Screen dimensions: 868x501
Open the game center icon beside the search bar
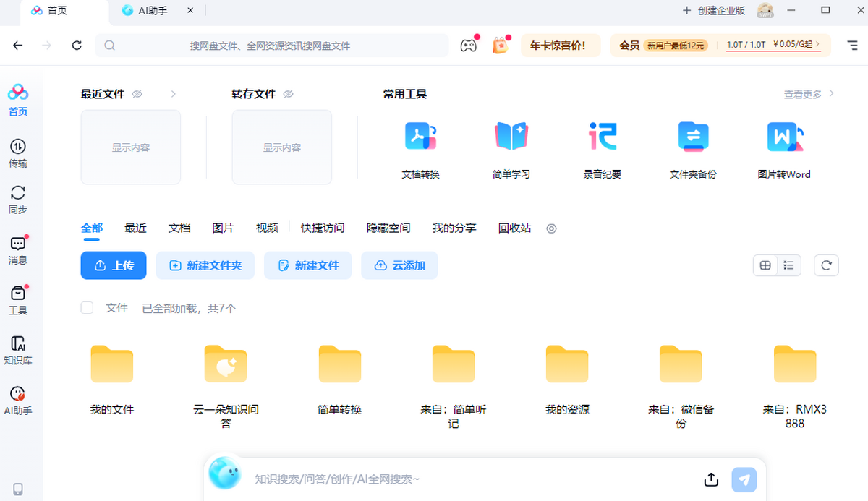click(469, 45)
